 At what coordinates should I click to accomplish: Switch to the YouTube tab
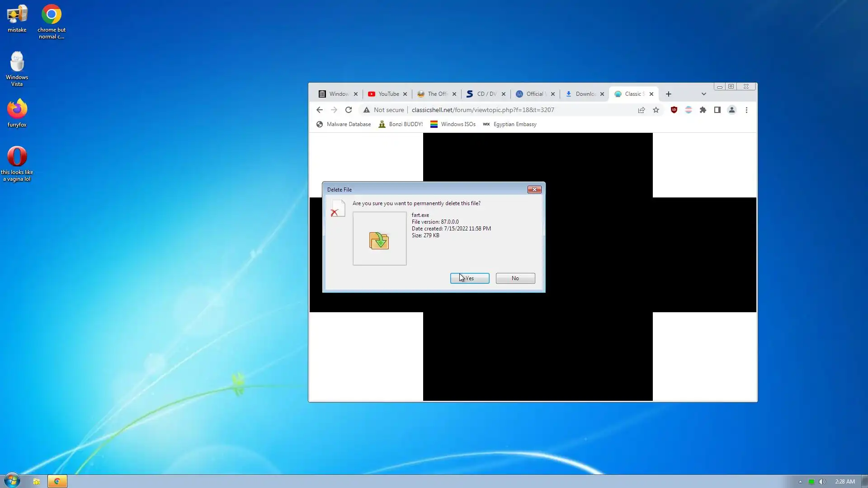tap(388, 94)
